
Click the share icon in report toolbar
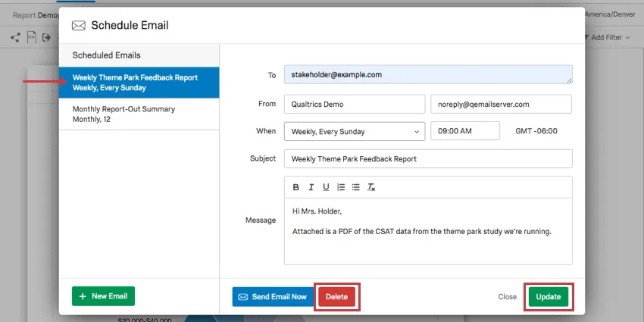pos(15,37)
